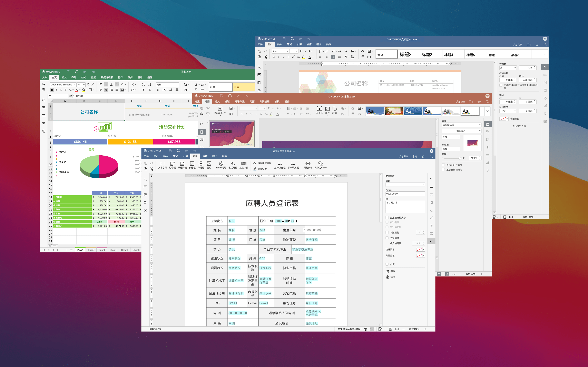Click 添加幻灯片 add slide icon
Image resolution: width=588 pixels, height=367 pixels.
[x=220, y=110]
